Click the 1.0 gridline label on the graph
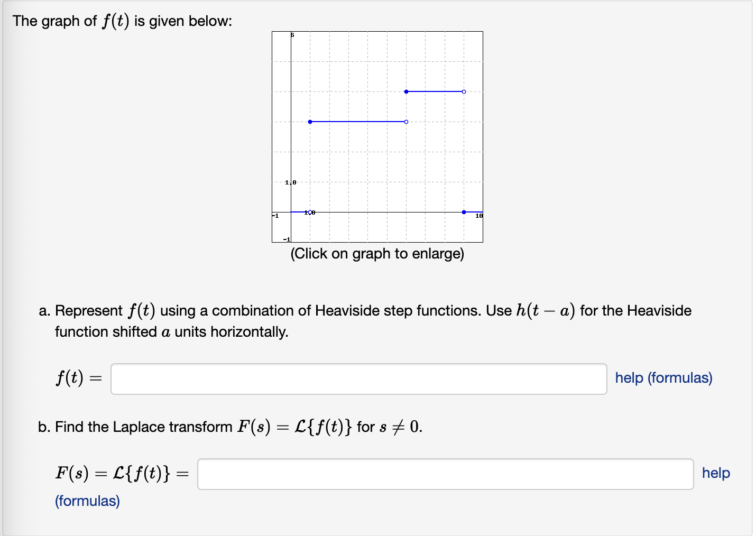The width and height of the screenshot is (756, 536). click(x=290, y=182)
